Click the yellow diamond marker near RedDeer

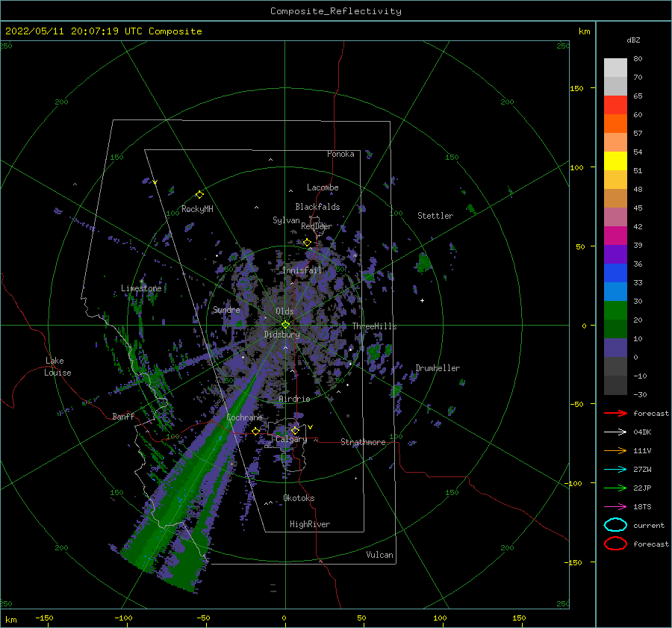(x=307, y=243)
